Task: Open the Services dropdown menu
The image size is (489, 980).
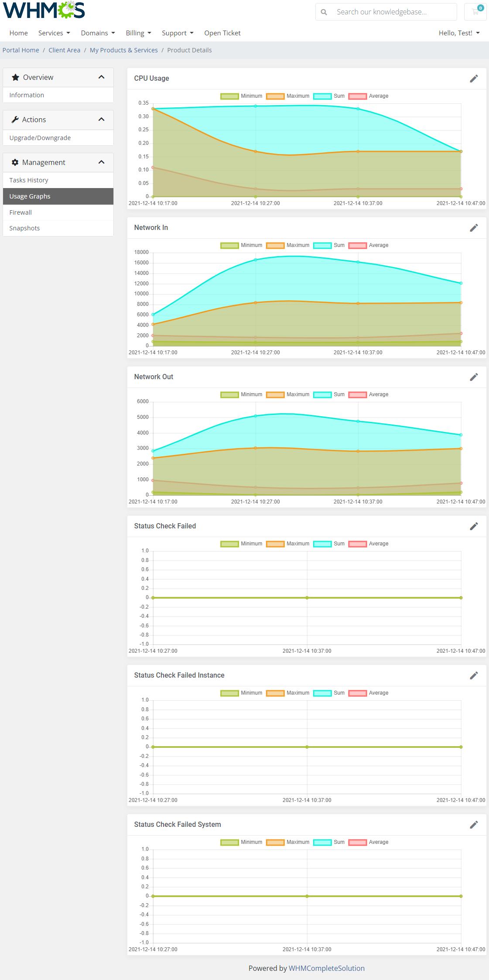Action: (x=54, y=33)
